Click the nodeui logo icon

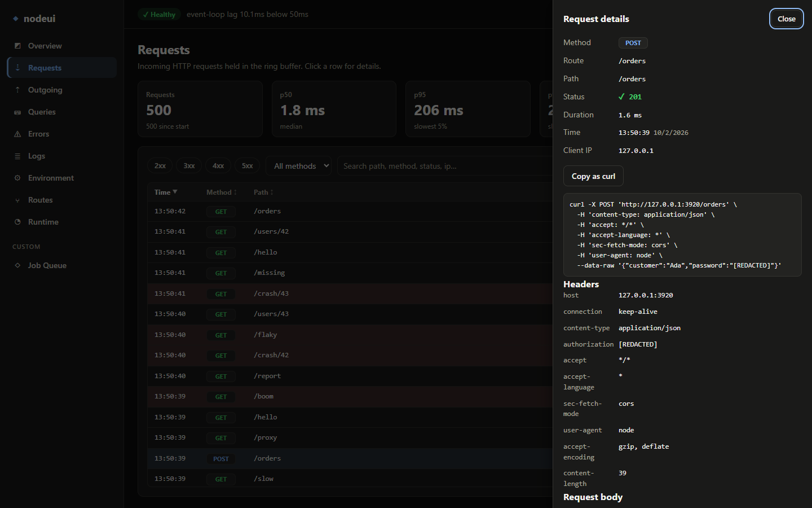(x=16, y=19)
